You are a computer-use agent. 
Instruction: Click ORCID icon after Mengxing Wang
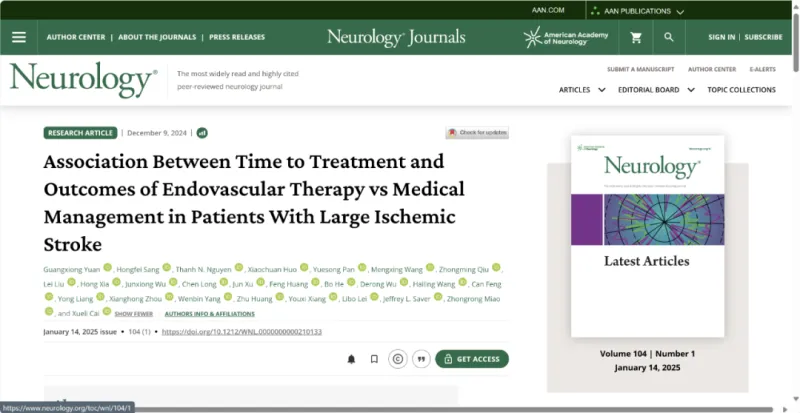pos(430,268)
